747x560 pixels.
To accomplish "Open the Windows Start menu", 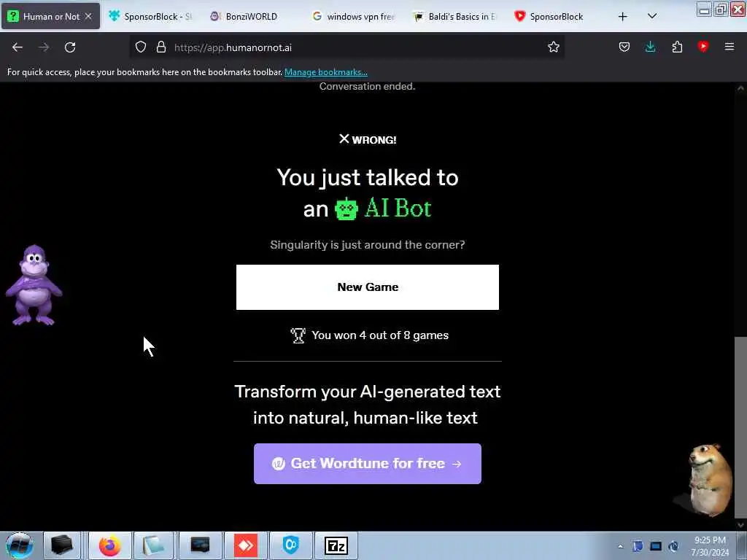I will (x=19, y=545).
